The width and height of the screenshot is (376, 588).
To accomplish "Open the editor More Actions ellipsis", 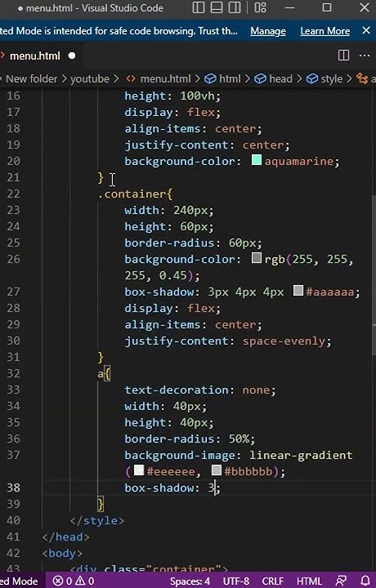I will (x=365, y=56).
